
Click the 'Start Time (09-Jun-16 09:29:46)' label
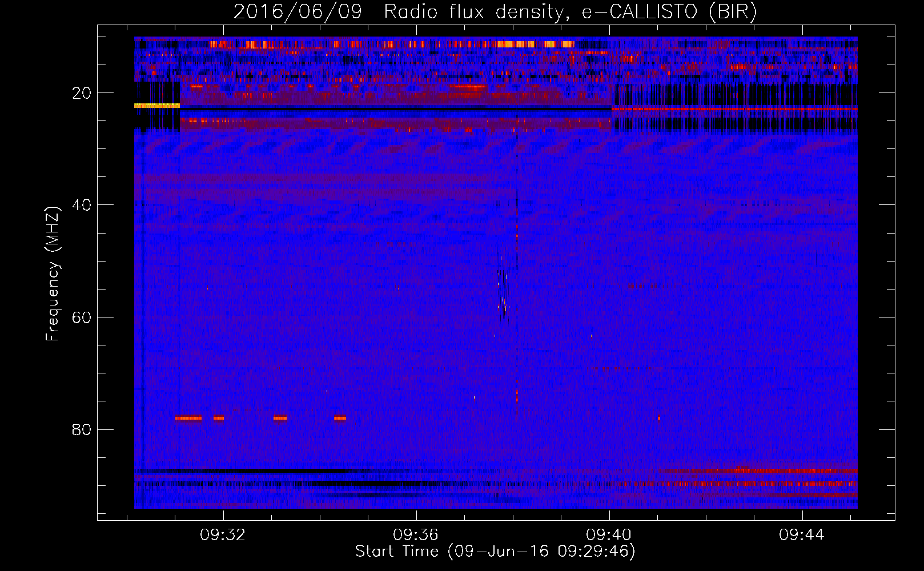pos(495,552)
